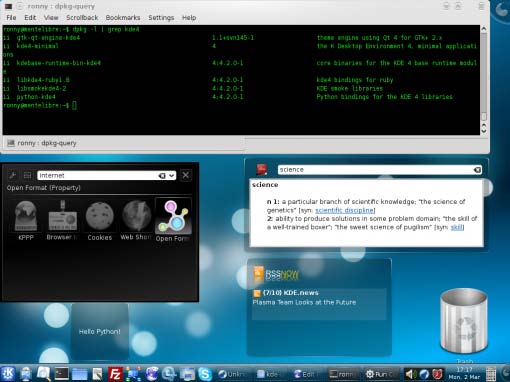This screenshot has width=510, height=382.
Task: Open Skype from the panel
Action: 205,374
